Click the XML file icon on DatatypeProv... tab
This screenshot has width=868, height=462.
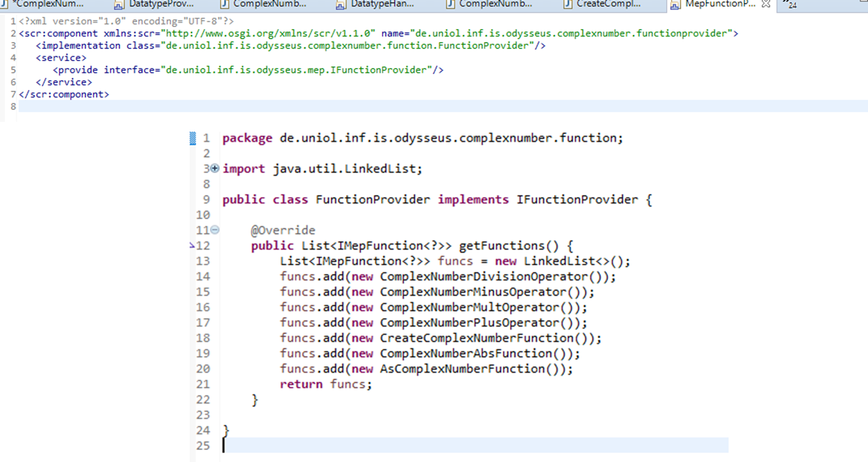pos(119,5)
